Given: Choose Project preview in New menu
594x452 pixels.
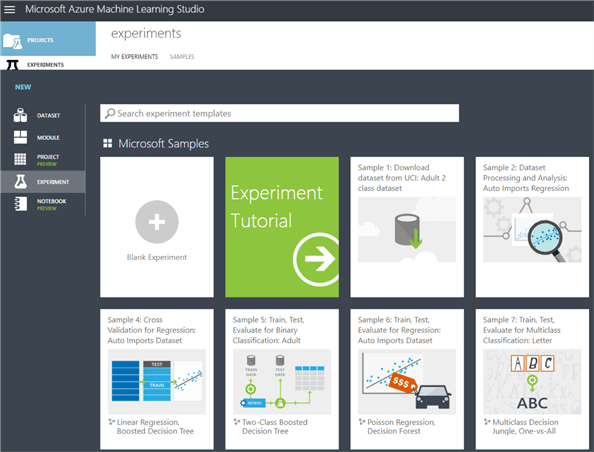Looking at the screenshot, I should (43, 160).
